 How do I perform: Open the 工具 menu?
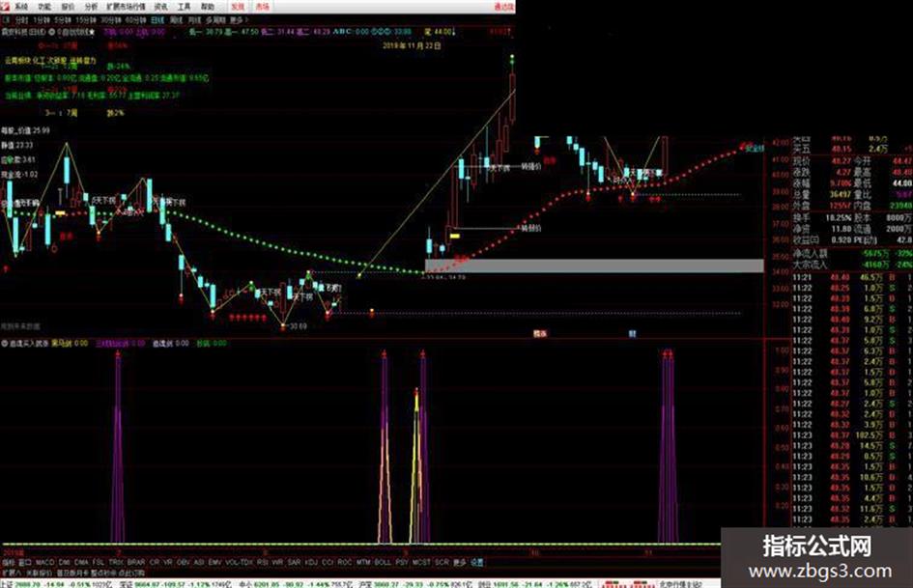coord(184,7)
